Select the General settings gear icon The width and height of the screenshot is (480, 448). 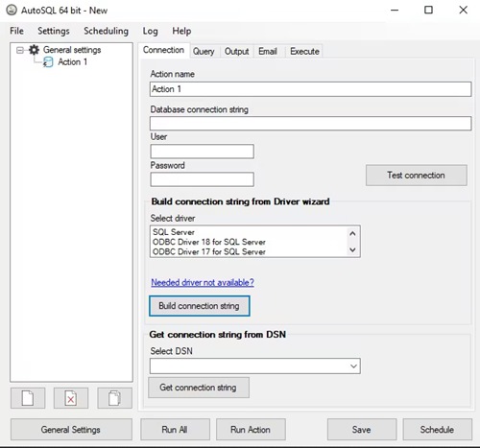(34, 50)
